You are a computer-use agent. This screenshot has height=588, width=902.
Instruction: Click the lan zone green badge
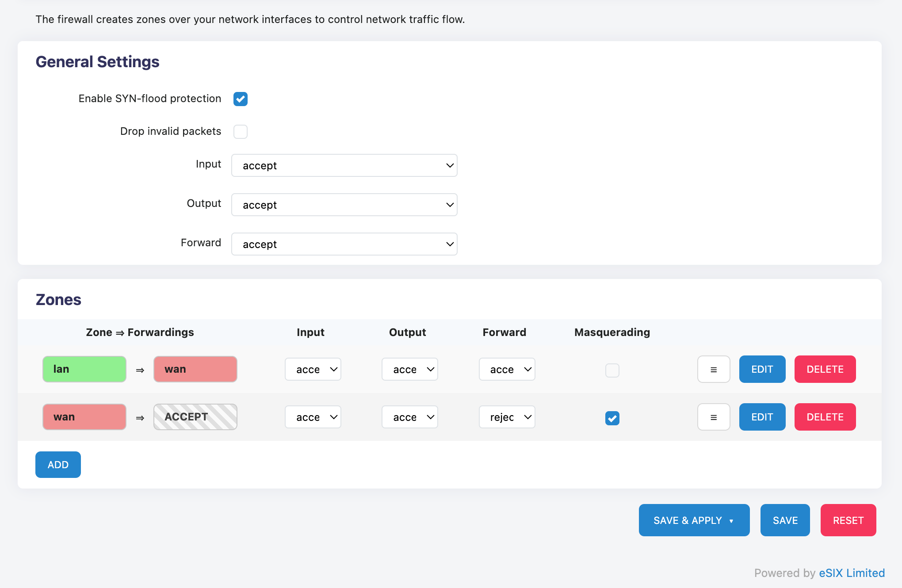[84, 370]
